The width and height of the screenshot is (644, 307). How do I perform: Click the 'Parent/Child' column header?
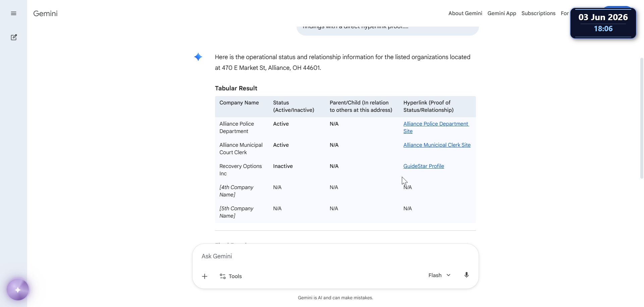pos(361,106)
